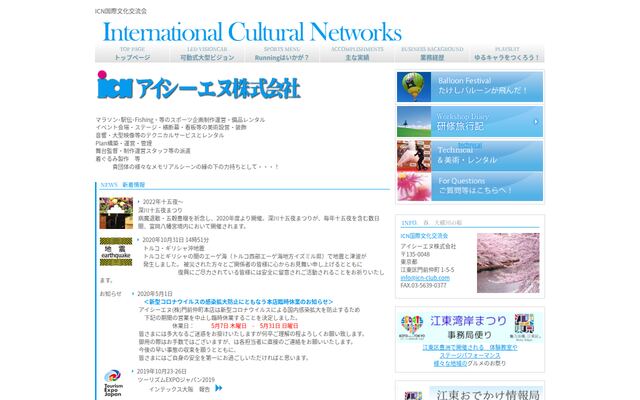Click the 地震 earthquake icon
Image resolution: width=640 pixels, height=400 pixels.
coord(116,251)
